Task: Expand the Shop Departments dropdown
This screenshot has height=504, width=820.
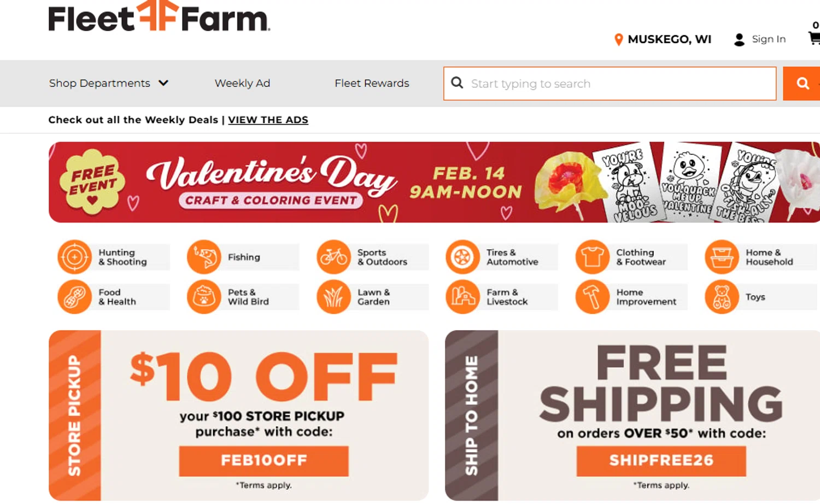Action: tap(108, 83)
